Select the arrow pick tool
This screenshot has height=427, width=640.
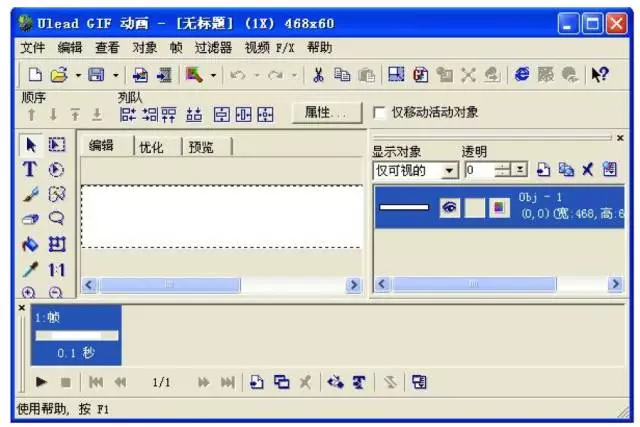pos(31,145)
